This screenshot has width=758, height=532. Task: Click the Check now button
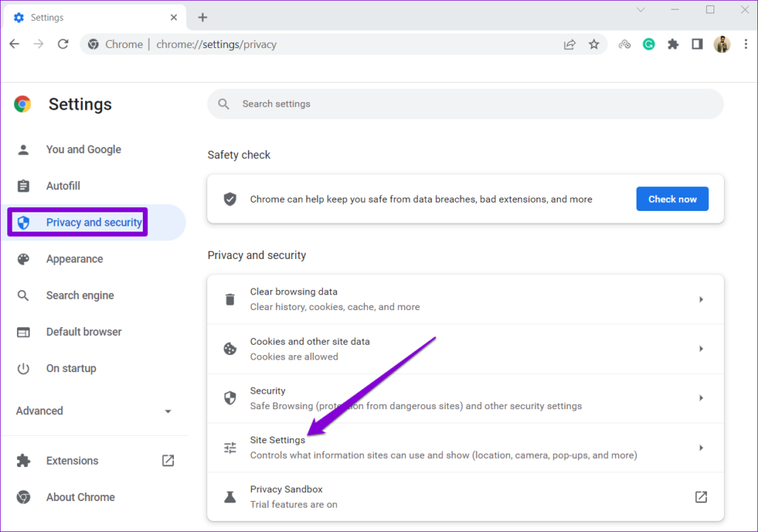672,199
